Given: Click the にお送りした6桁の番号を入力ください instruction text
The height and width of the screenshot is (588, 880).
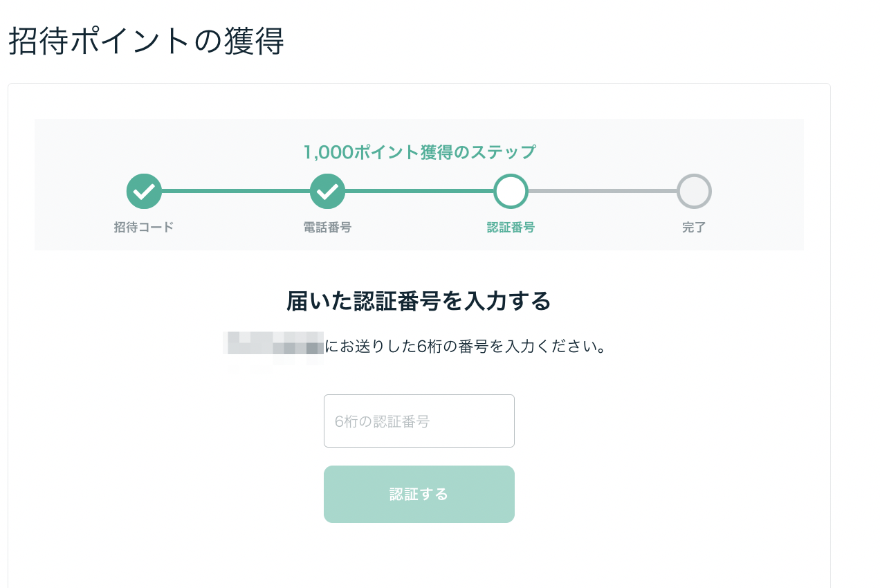Looking at the screenshot, I should click(466, 346).
